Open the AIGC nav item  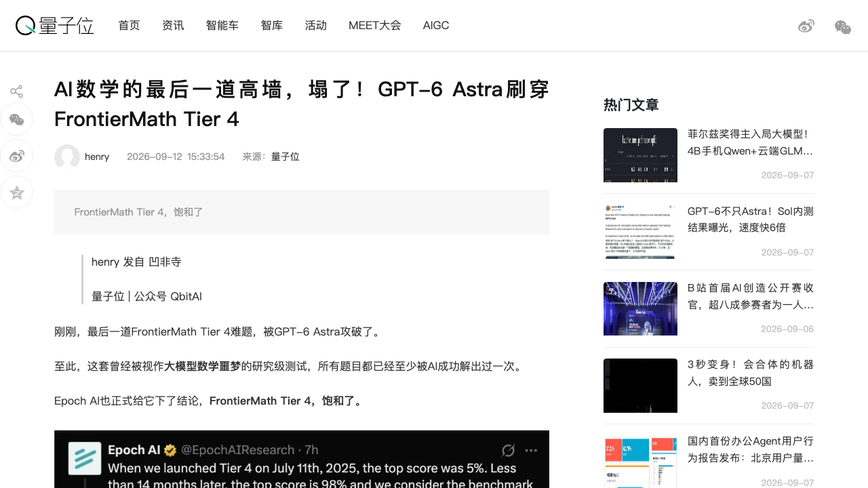436,25
